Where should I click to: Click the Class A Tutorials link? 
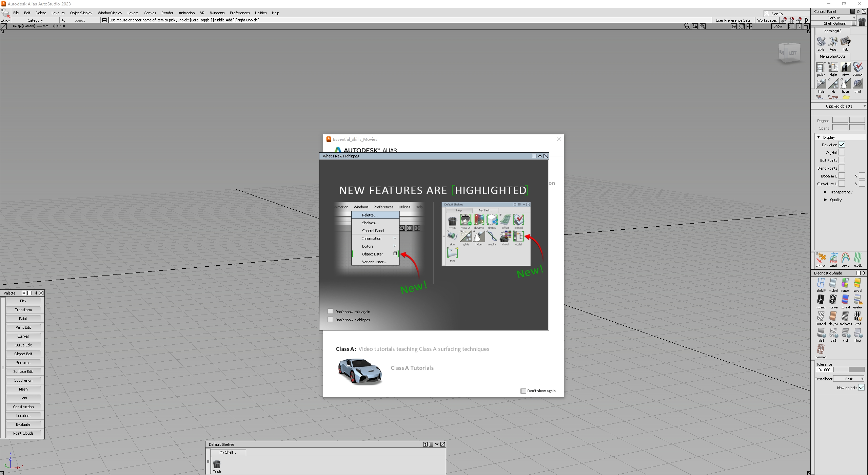tap(412, 368)
